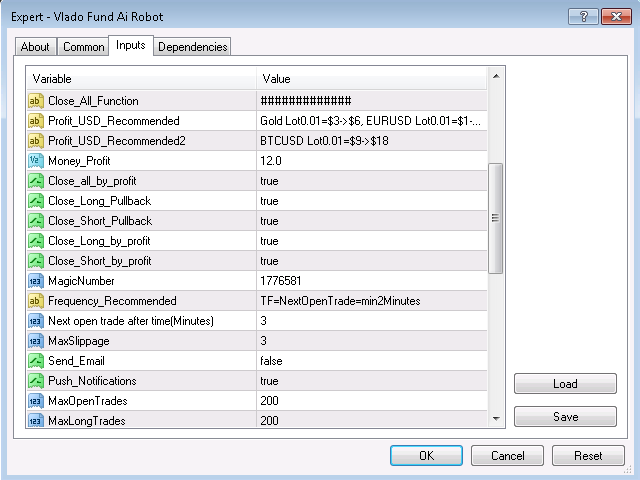
Task: Toggle the Send_Email false value
Action: coord(370,361)
